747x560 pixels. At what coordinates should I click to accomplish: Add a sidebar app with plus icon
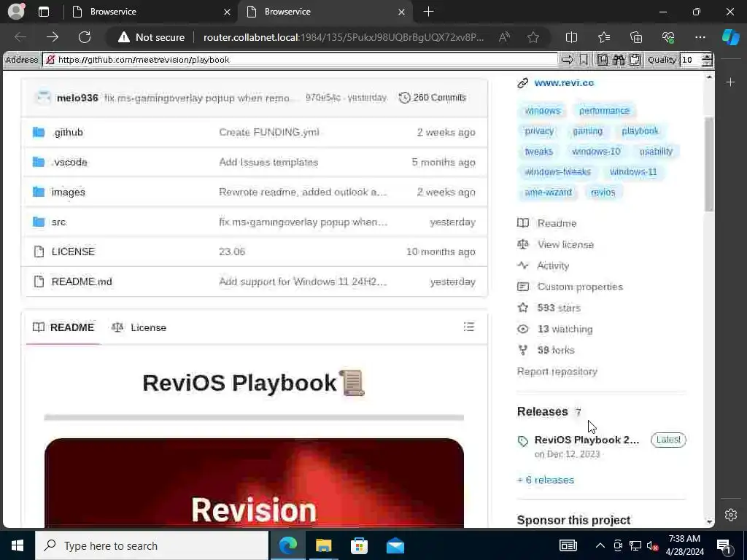click(730, 82)
